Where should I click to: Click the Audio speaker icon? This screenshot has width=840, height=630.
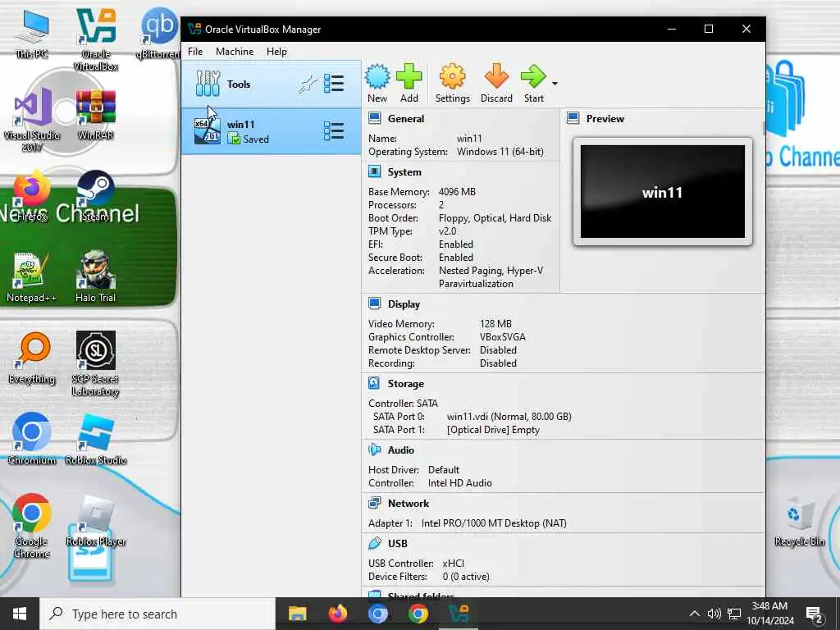[x=374, y=450]
